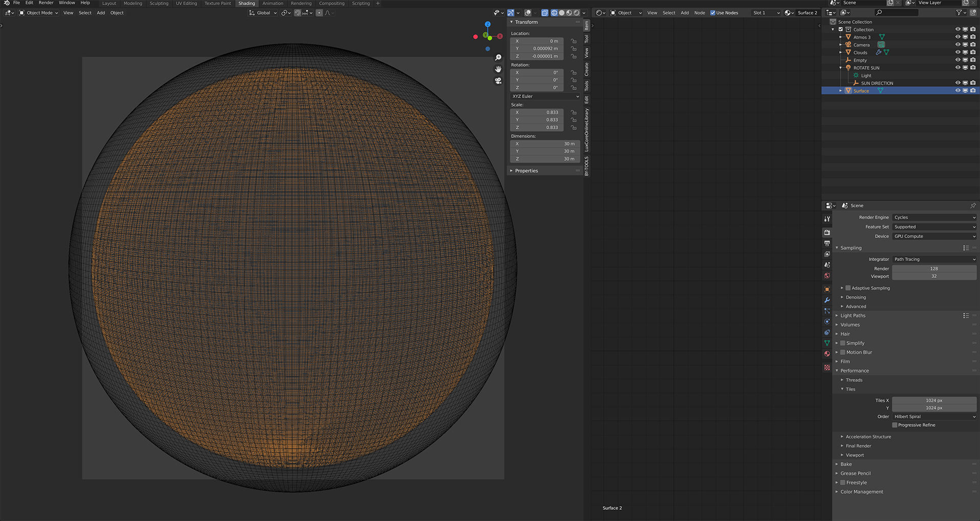Disable render camera icon for Clouds
The height and width of the screenshot is (521, 980).
pyautogui.click(x=973, y=53)
